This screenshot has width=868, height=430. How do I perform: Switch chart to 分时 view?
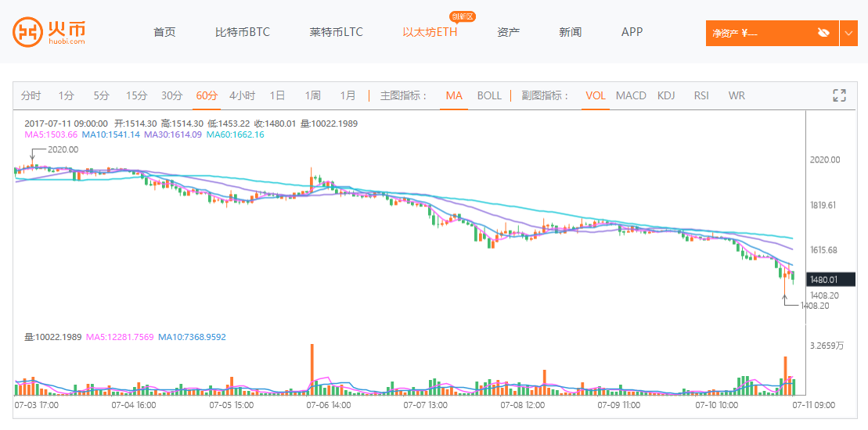coord(31,95)
